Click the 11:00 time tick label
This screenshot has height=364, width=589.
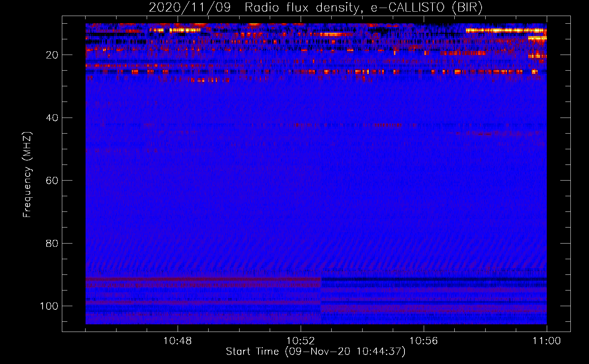click(x=547, y=341)
